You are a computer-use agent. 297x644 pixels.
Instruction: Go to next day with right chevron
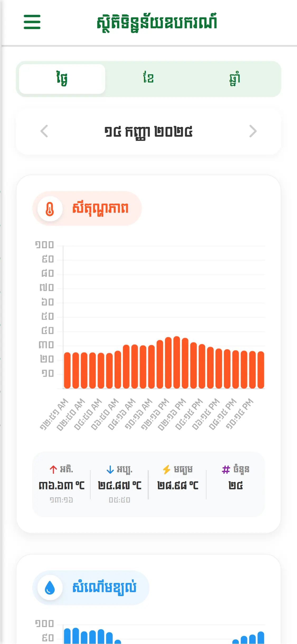[x=253, y=131]
